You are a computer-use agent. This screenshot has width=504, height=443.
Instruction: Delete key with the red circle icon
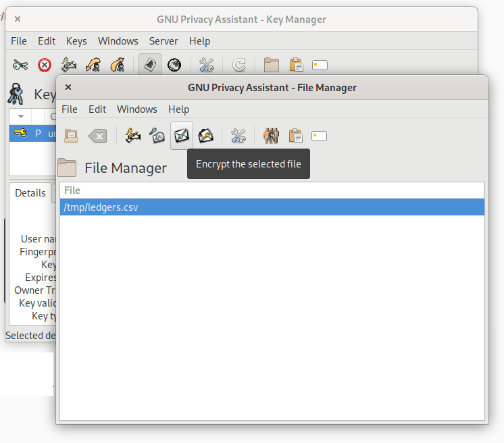[x=45, y=65]
